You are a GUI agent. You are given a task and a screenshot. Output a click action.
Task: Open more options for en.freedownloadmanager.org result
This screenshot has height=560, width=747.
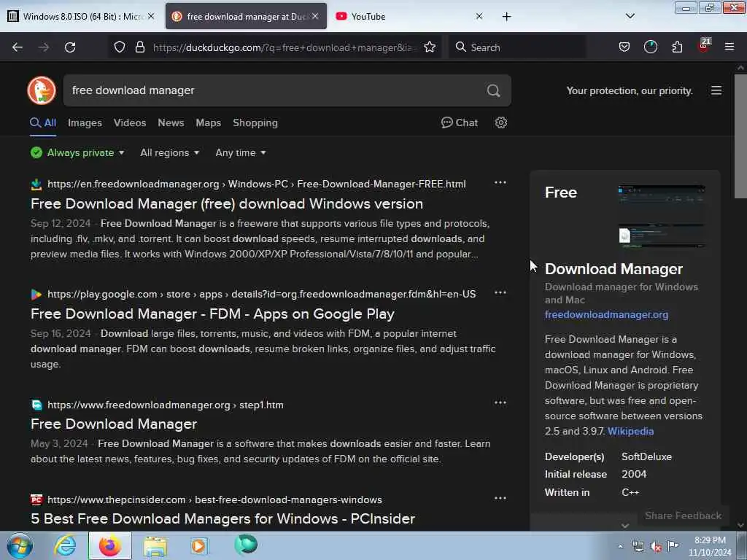(x=500, y=182)
